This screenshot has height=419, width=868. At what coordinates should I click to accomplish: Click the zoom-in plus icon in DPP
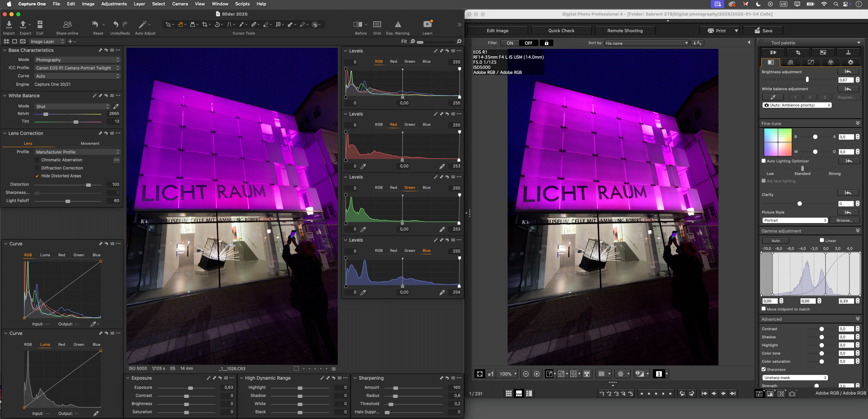[x=537, y=374]
